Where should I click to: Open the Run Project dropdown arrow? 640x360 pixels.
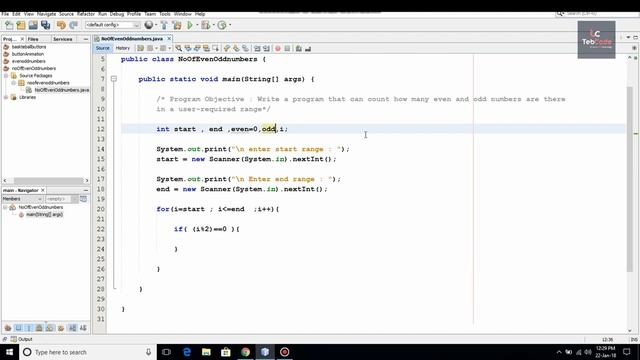(197, 25)
